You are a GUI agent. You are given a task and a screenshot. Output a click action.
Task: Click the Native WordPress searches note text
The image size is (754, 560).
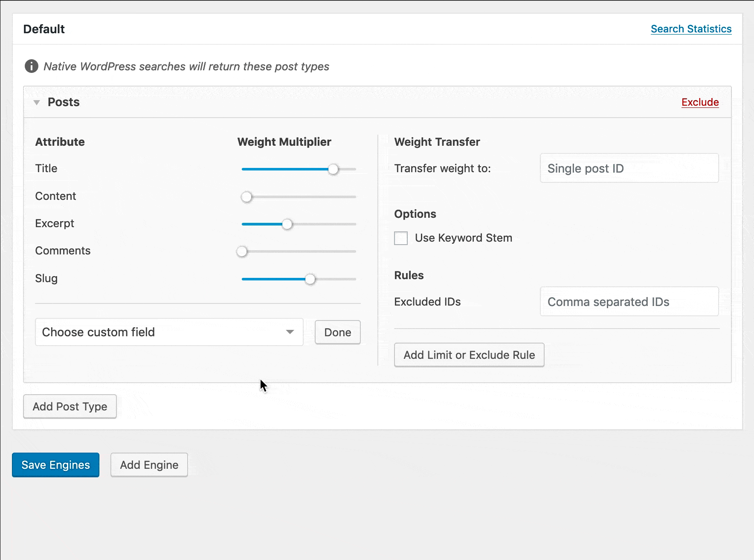[x=186, y=66]
